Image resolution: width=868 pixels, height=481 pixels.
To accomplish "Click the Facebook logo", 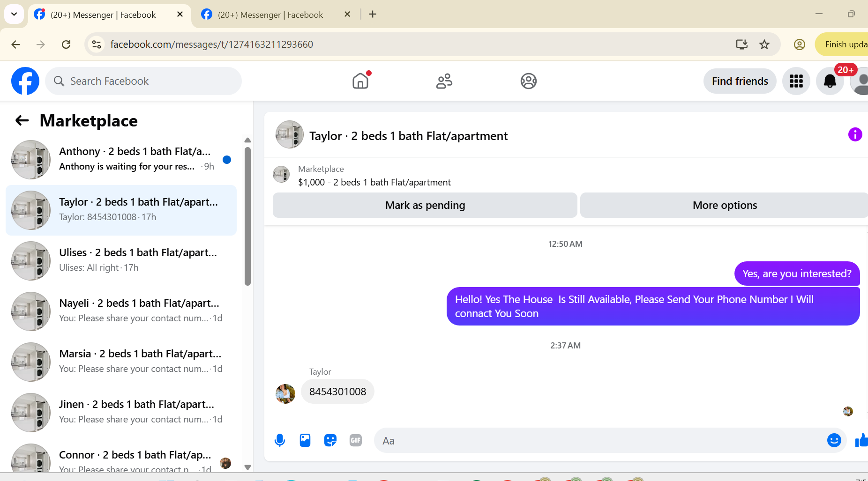I will click(x=25, y=81).
